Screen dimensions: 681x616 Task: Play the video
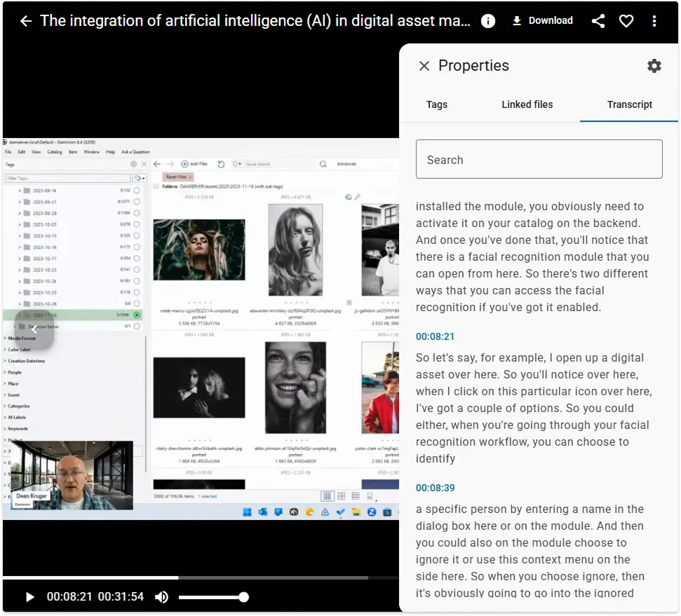point(29,597)
